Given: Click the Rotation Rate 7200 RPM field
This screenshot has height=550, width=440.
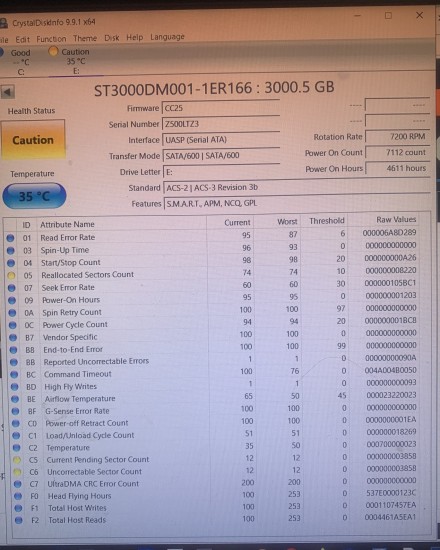Looking at the screenshot, I should 397,136.
